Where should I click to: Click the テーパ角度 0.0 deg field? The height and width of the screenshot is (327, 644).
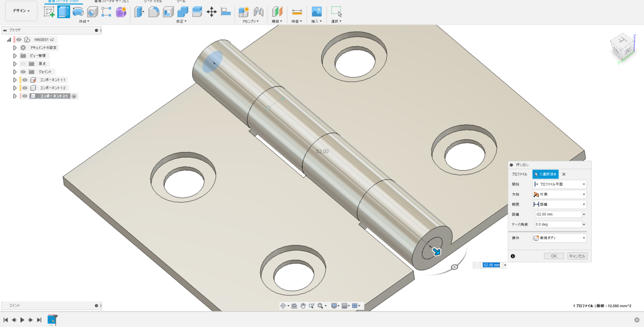tap(557, 224)
